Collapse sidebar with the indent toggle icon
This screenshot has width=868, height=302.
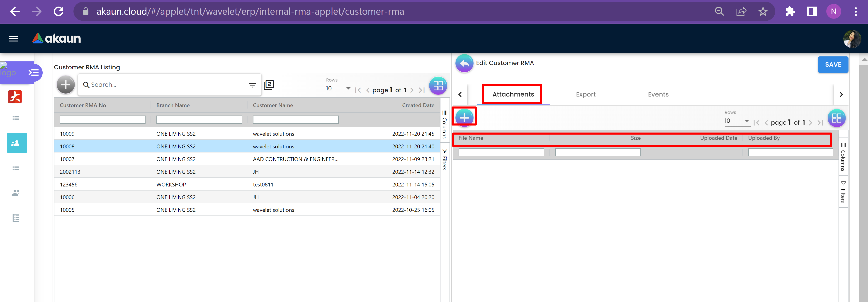point(33,72)
